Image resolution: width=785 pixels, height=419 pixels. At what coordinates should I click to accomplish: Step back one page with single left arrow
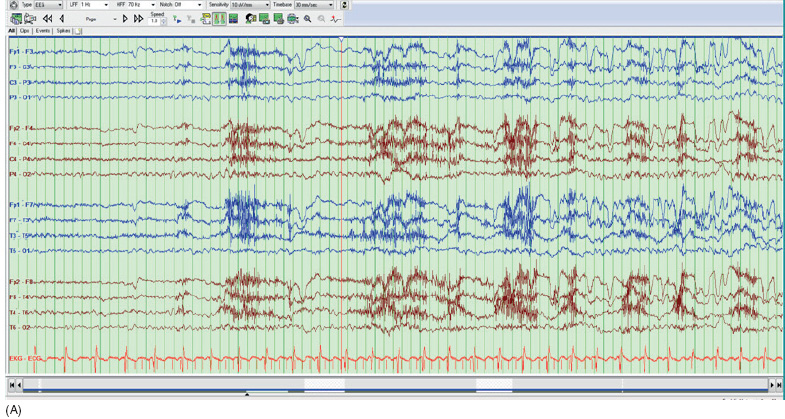click(x=62, y=19)
